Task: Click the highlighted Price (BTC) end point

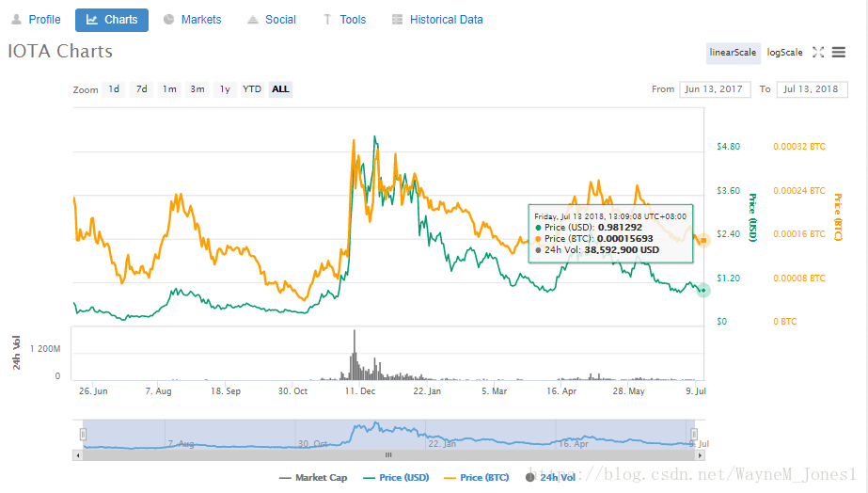Action: point(703,241)
